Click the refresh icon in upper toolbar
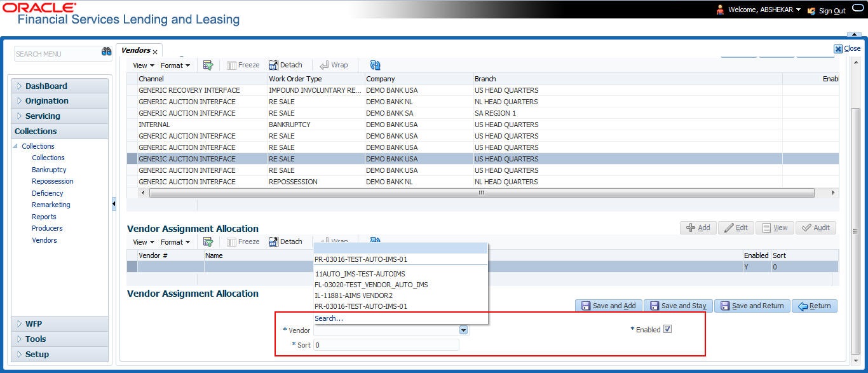This screenshot has height=373, width=868. coord(375,65)
